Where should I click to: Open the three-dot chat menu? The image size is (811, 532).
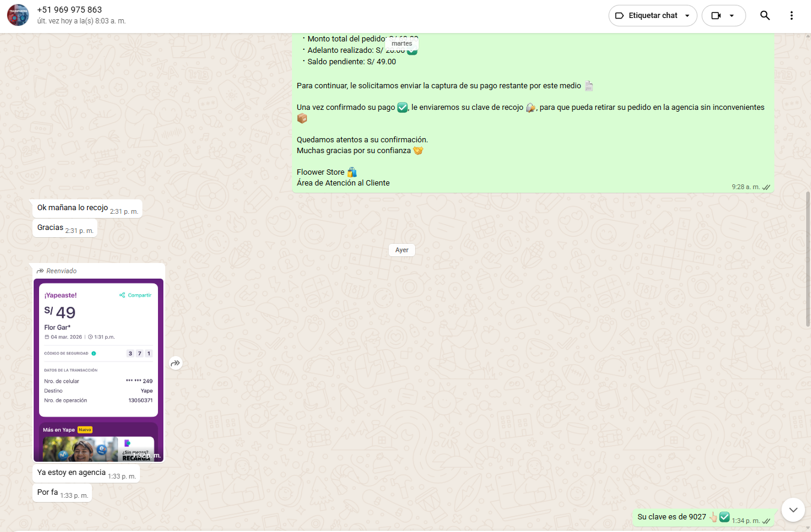[791, 16]
